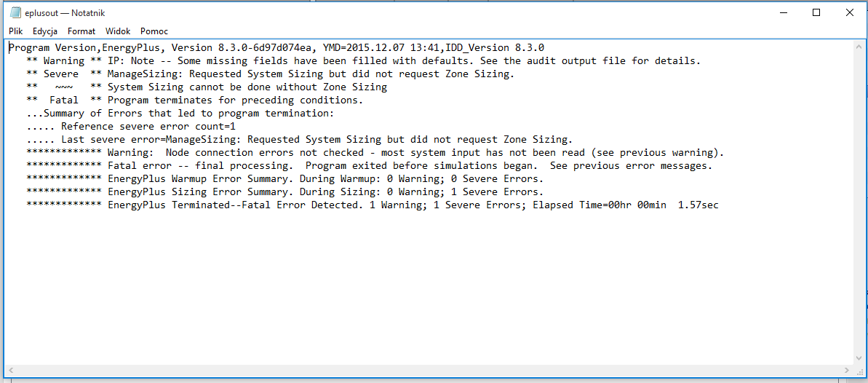Open the Plik menu
The image size is (868, 383).
click(x=15, y=31)
